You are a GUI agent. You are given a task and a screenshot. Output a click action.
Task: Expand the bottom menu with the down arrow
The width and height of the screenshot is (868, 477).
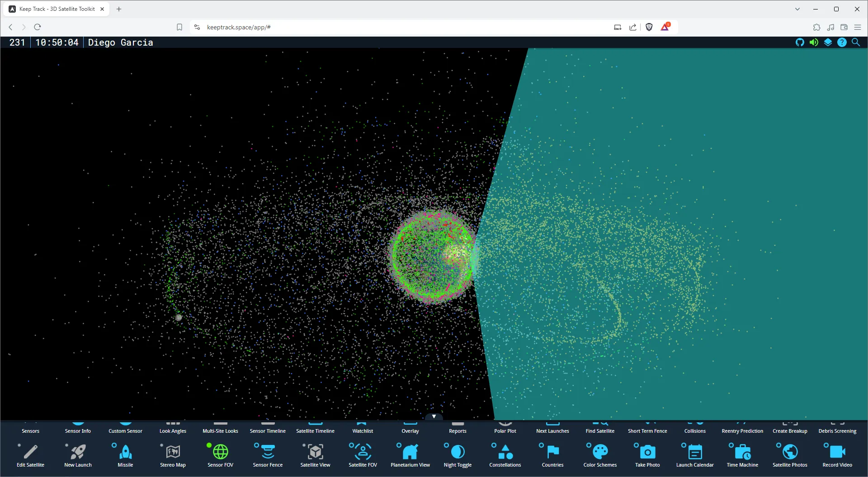(434, 416)
